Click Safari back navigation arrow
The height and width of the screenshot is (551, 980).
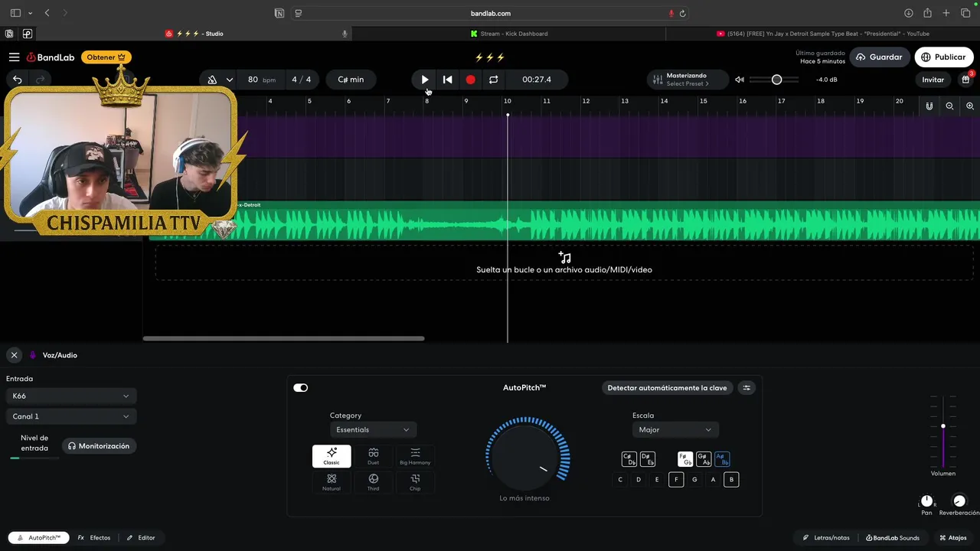(x=47, y=13)
